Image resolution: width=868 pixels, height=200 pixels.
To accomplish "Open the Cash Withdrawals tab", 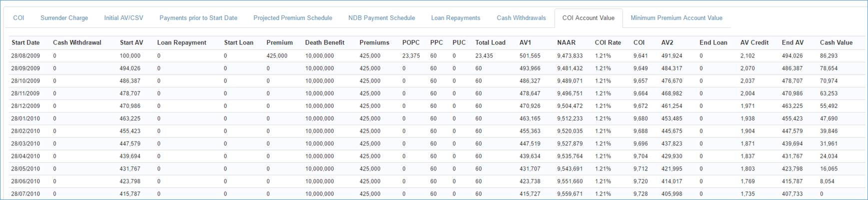I will (x=521, y=18).
